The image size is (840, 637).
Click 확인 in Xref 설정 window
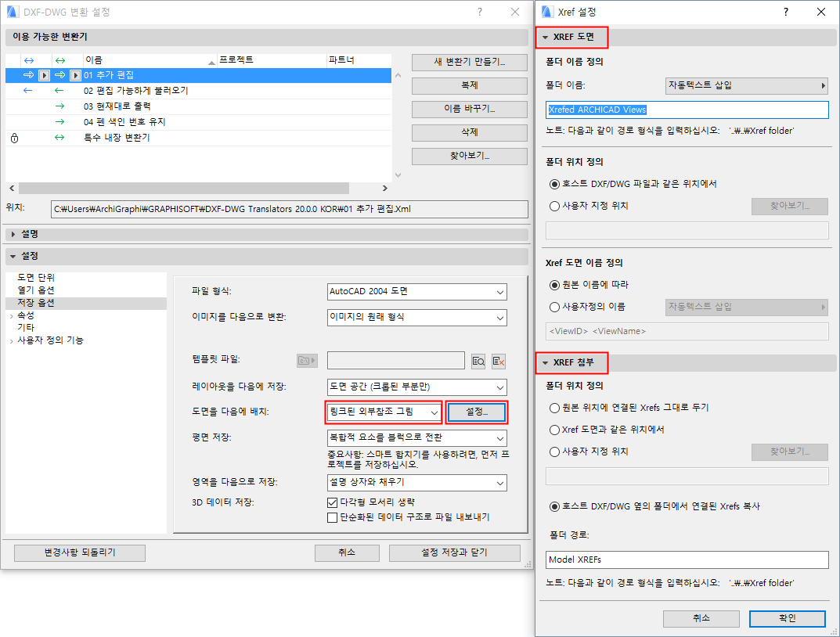(x=787, y=618)
